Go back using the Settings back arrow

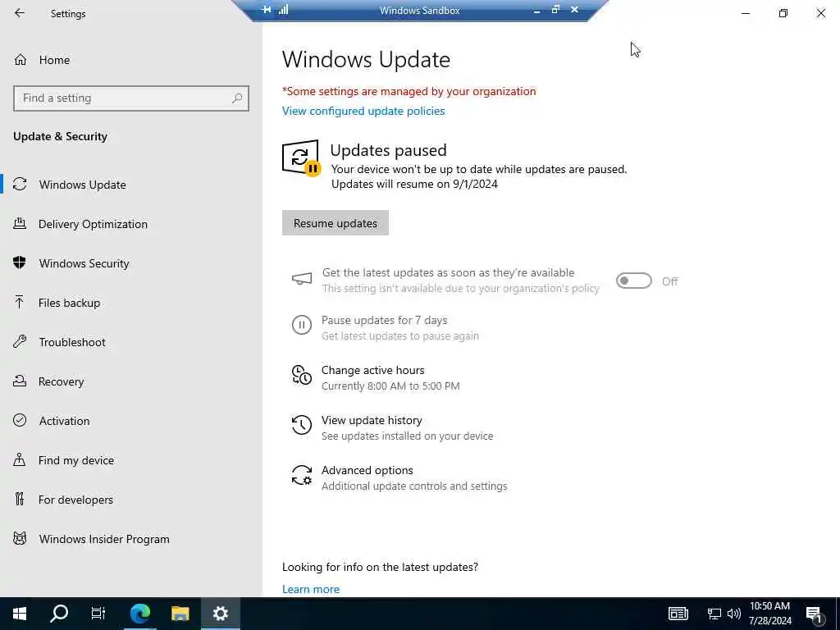[20, 13]
